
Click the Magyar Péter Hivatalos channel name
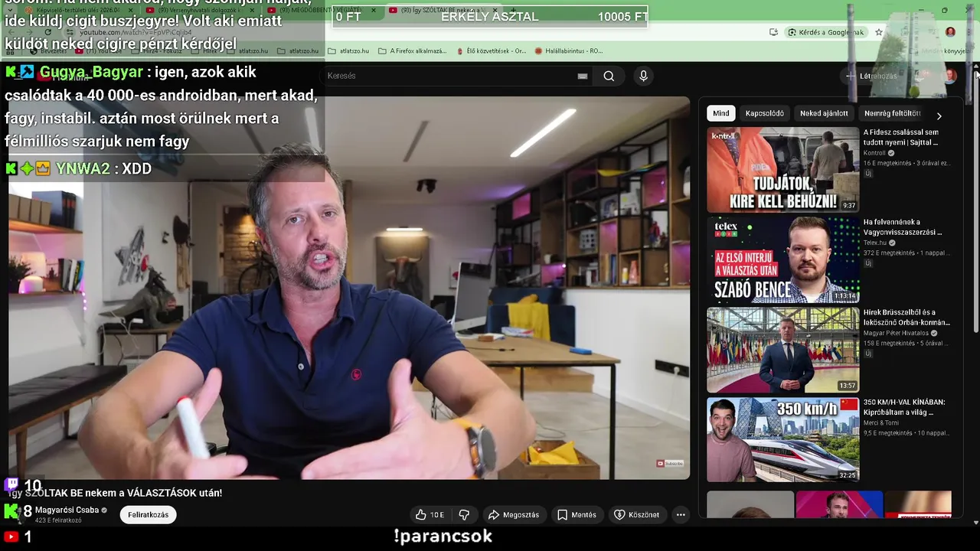896,333
